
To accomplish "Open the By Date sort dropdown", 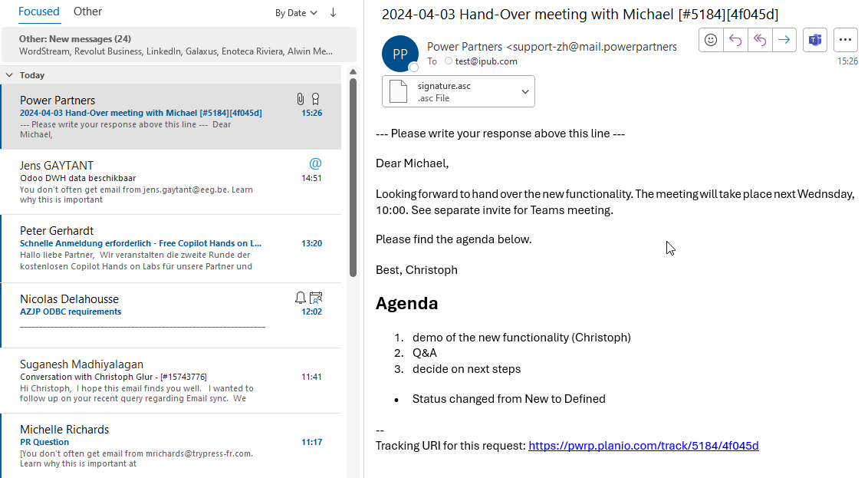I will click(296, 13).
